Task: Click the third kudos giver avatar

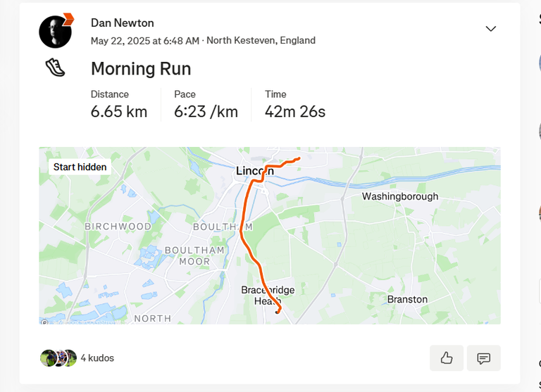Action: pos(70,358)
